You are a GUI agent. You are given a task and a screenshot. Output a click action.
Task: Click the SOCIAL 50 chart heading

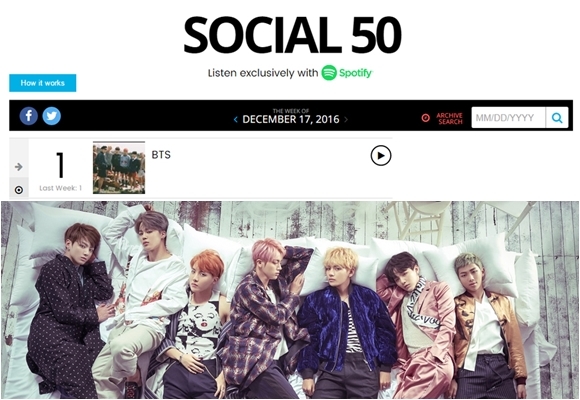pyautogui.click(x=292, y=35)
